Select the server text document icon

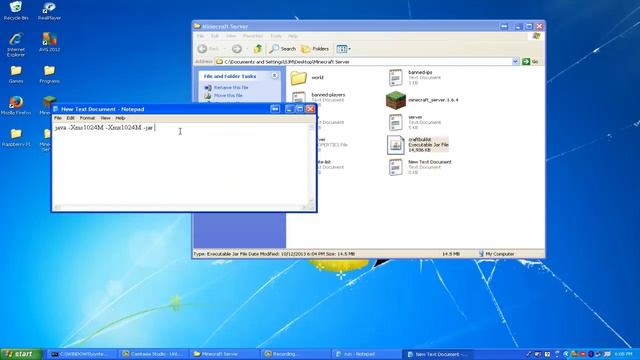(396, 122)
